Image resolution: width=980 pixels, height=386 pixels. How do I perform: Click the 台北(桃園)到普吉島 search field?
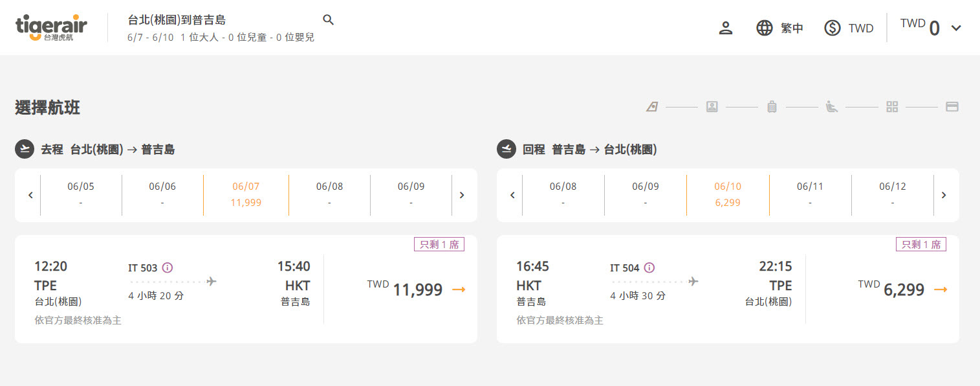coord(177,20)
